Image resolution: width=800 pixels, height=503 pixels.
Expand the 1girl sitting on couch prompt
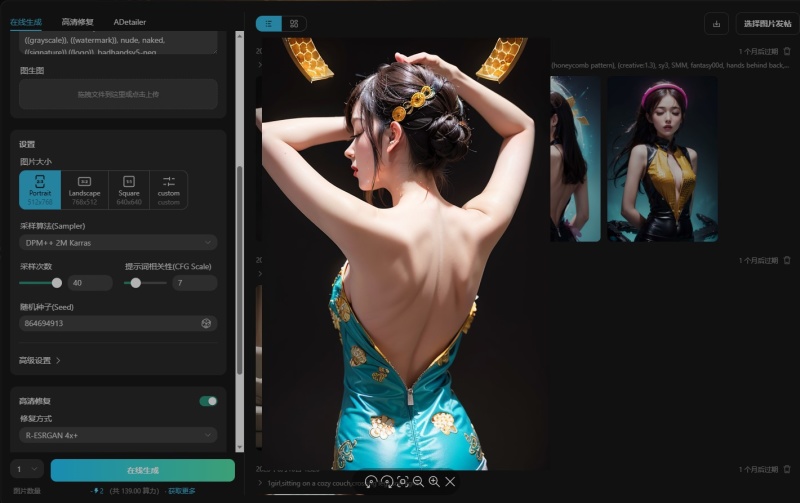coord(260,483)
